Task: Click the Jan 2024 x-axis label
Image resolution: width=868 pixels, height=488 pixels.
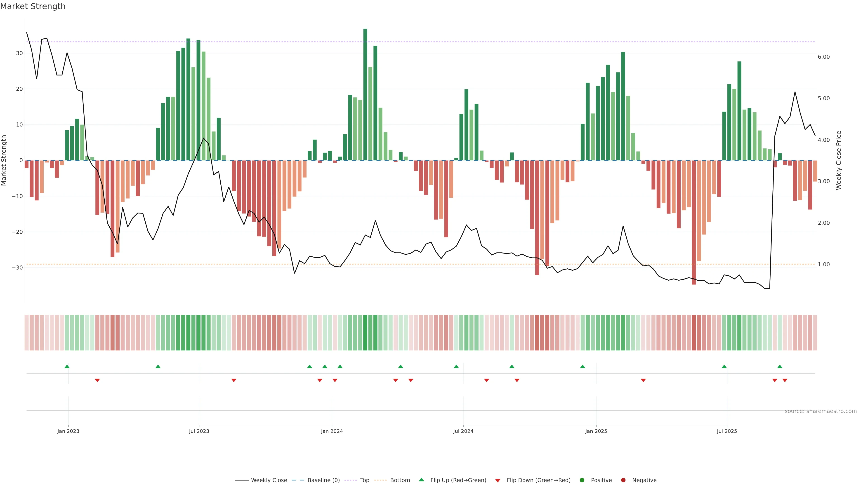Action: pos(332,431)
